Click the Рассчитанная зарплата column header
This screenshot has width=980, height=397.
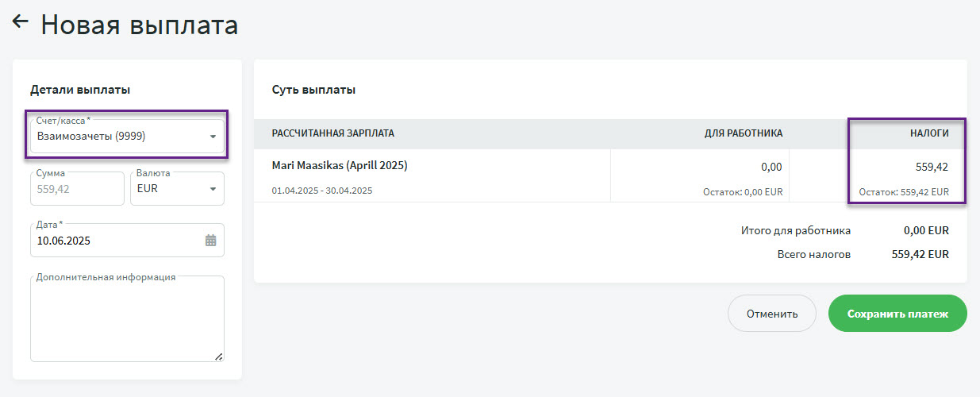click(x=333, y=133)
